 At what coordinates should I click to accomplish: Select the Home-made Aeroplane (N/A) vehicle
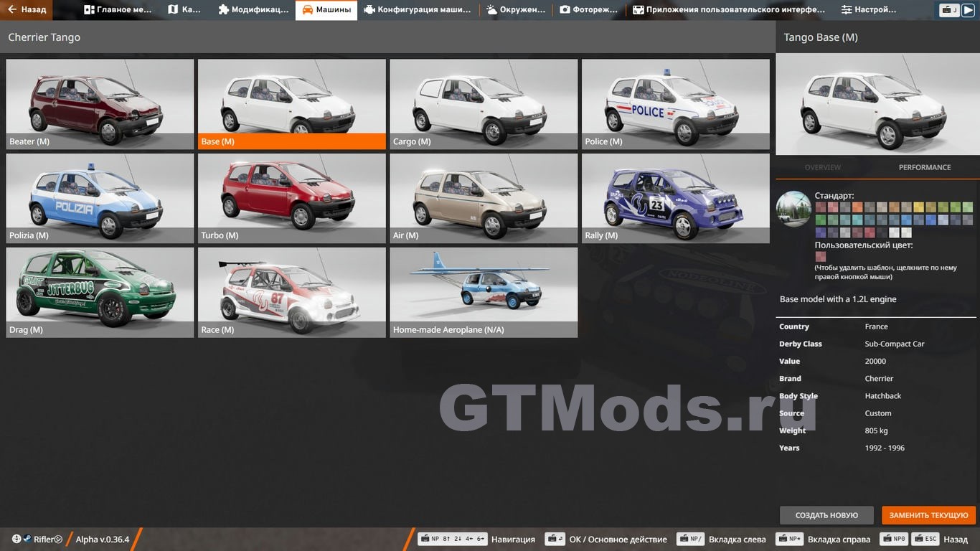[x=484, y=291]
